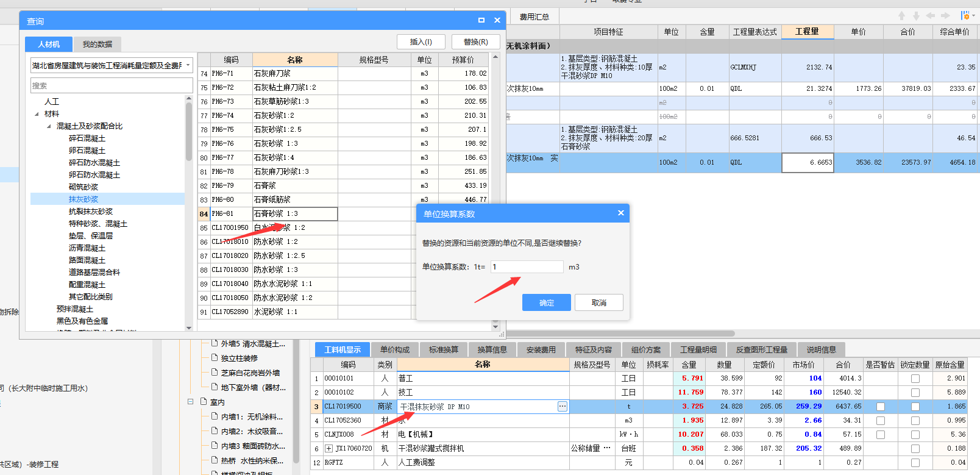The width and height of the screenshot is (980, 475).
Task: Click the left arrow icon in the top toolbar
Action: (x=931, y=16)
